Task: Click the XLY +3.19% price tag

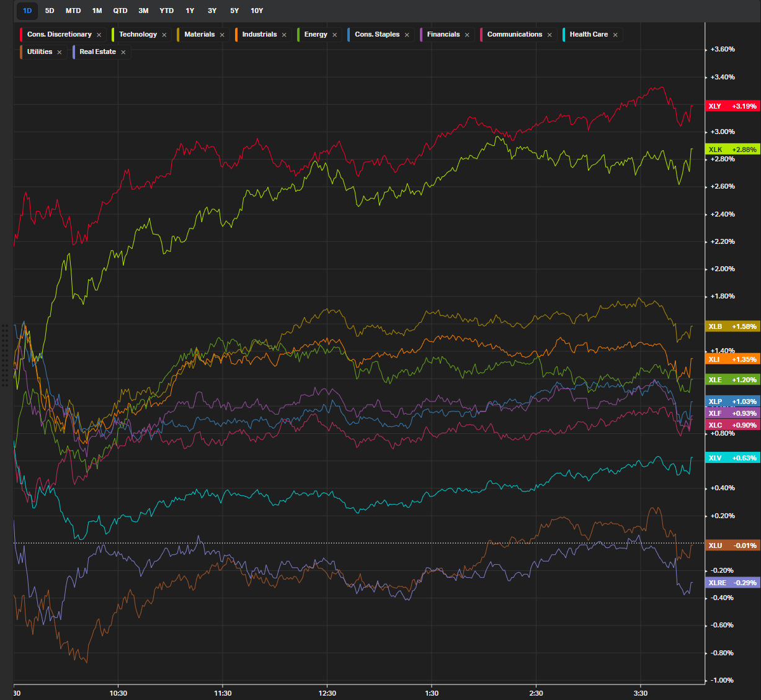Action: (x=732, y=106)
